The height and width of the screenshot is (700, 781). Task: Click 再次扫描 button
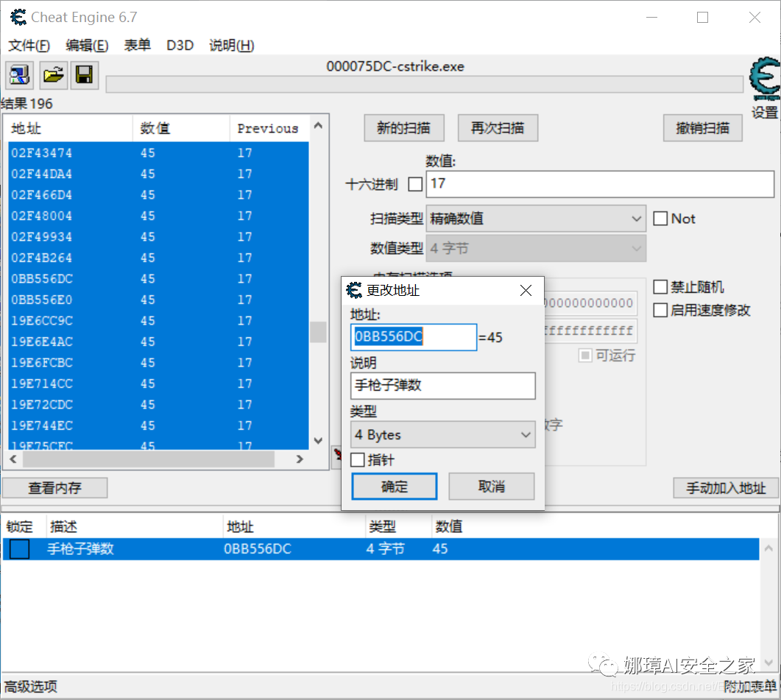tap(498, 128)
